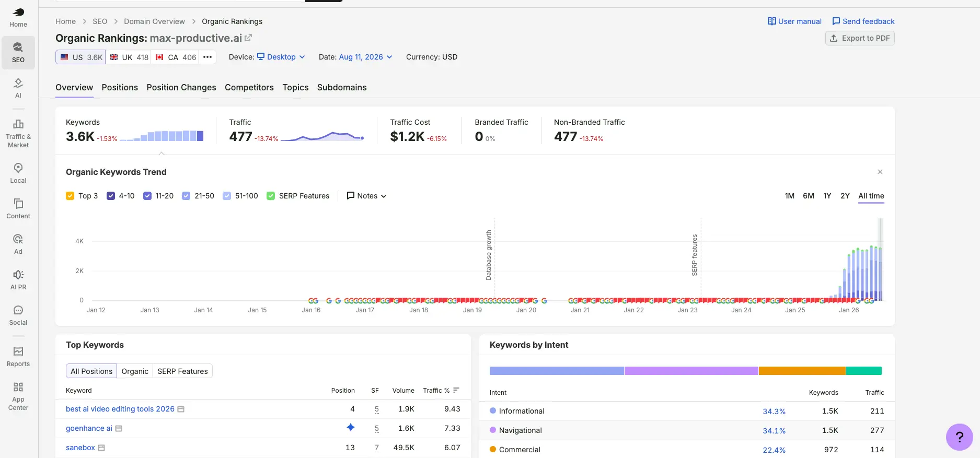Toggle the 21-50 checkbox
The height and width of the screenshot is (458, 980).
pos(186,196)
